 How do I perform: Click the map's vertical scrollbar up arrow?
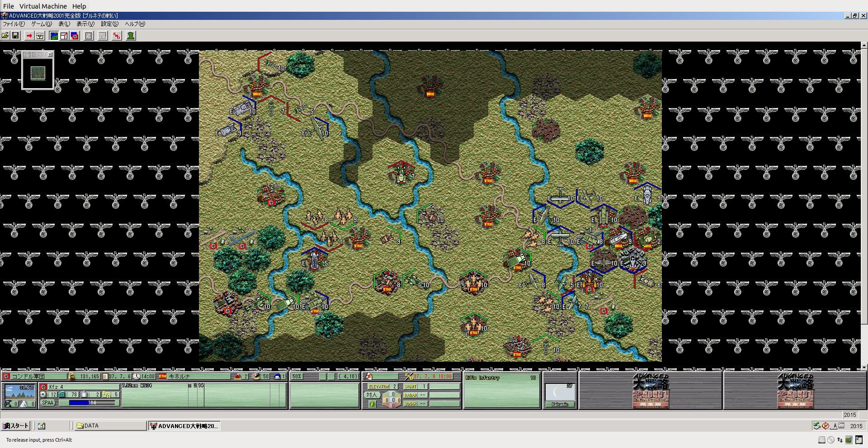(x=864, y=46)
